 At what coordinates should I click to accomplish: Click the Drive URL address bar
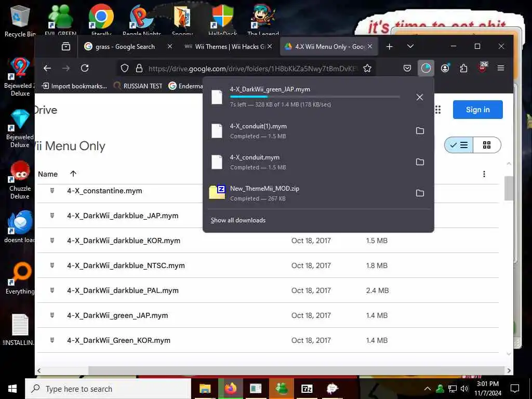coord(252,69)
